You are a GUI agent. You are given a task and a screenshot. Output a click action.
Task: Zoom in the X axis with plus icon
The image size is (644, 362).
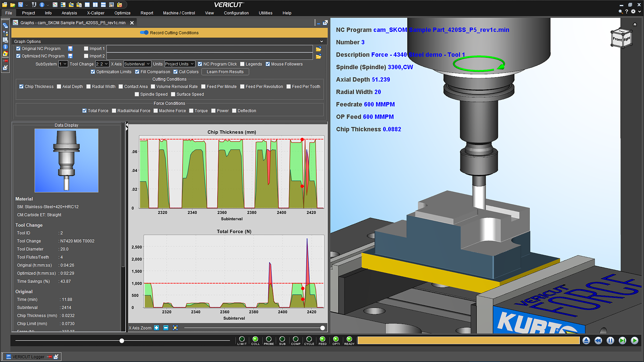point(157,328)
